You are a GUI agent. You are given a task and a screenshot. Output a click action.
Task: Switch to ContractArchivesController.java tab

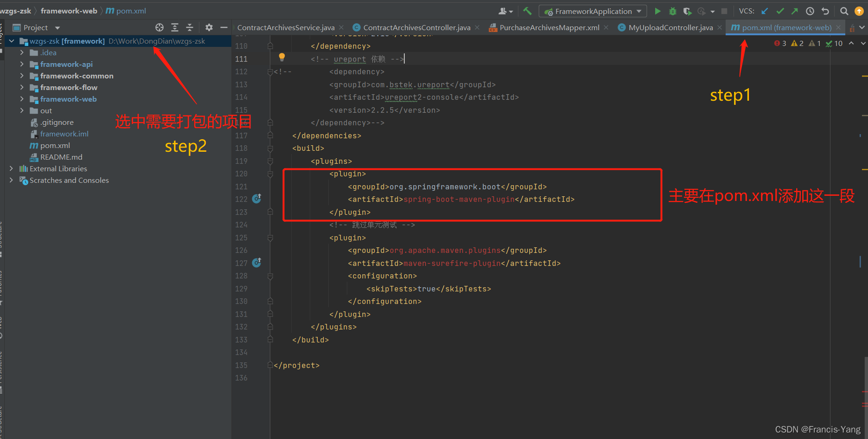pos(417,28)
